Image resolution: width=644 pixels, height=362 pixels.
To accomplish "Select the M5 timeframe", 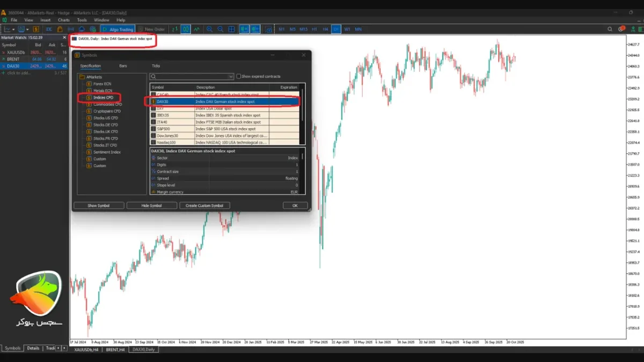I will coord(292,29).
